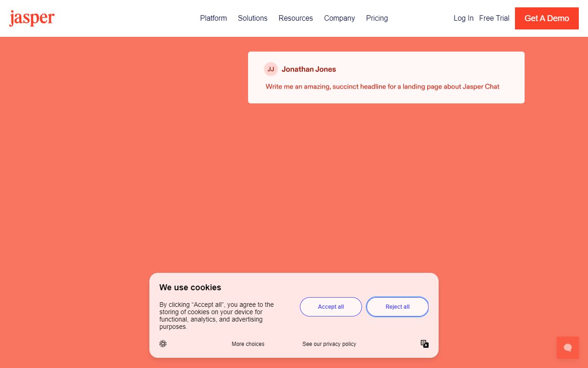Expand the Company dropdown
The width and height of the screenshot is (588, 368).
click(x=339, y=18)
